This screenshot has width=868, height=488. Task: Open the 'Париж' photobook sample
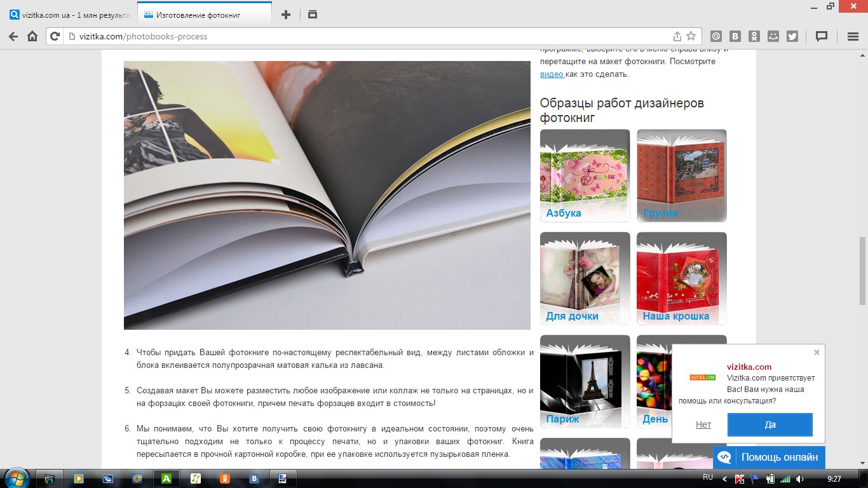tap(585, 380)
